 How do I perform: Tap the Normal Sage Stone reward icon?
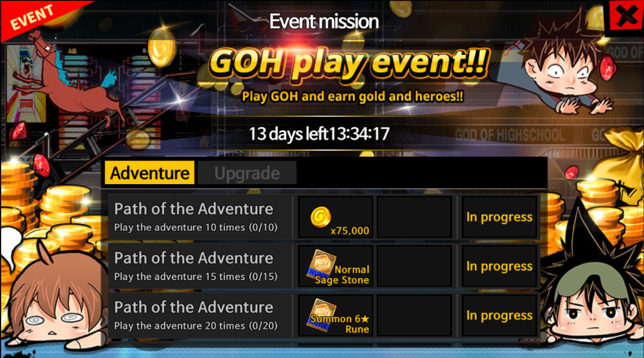(335, 266)
